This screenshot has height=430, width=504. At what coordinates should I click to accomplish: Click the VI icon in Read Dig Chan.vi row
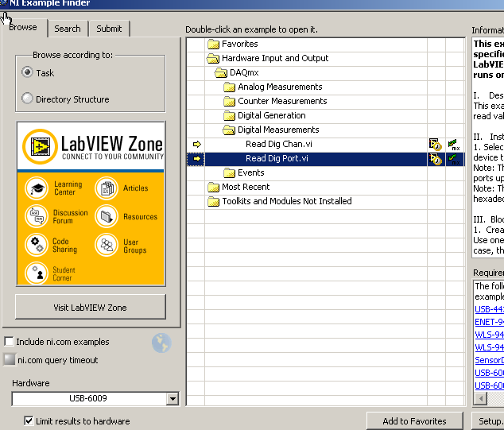(436, 145)
